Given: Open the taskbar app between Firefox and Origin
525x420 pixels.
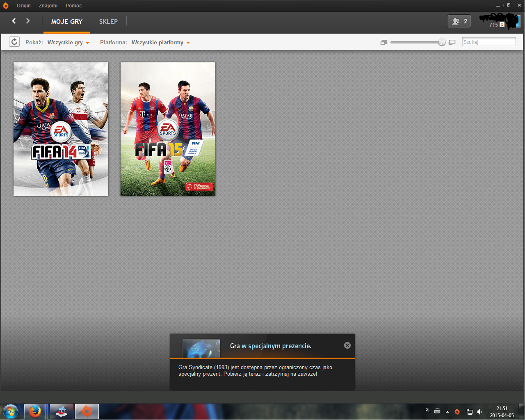Looking at the screenshot, I should pyautogui.click(x=62, y=411).
